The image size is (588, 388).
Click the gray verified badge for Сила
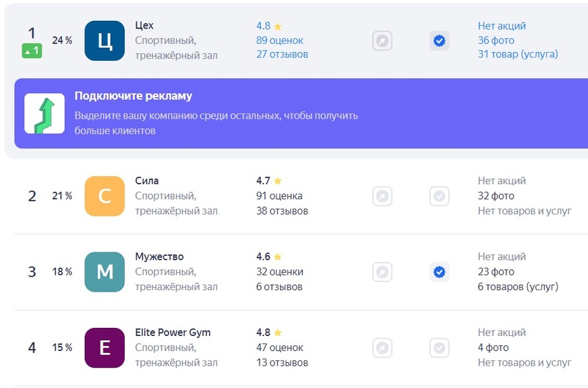tap(439, 196)
